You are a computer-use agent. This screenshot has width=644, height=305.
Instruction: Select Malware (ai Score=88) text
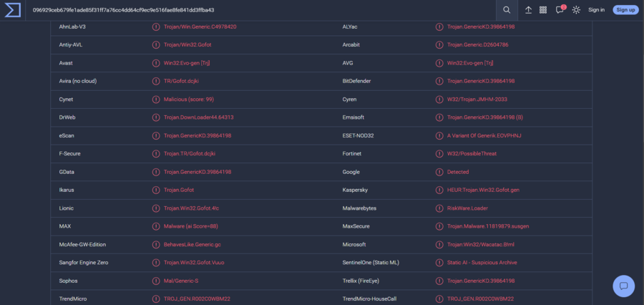tap(190, 226)
